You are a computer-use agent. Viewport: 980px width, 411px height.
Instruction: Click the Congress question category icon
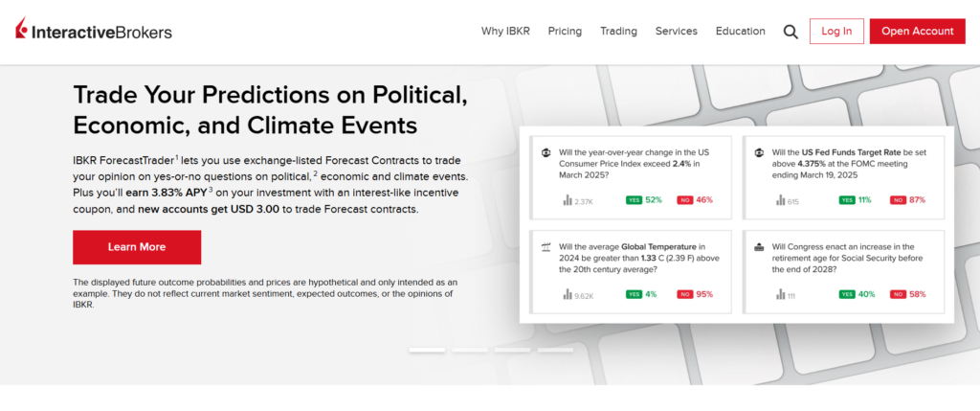(x=759, y=246)
